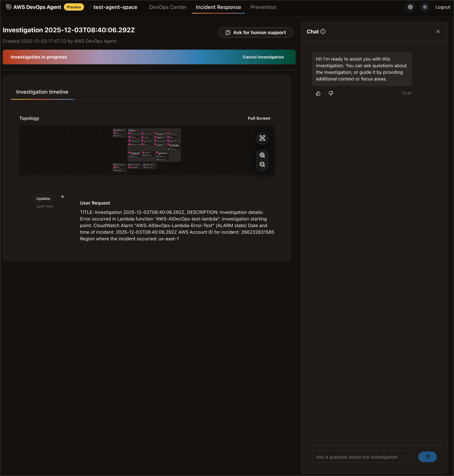Viewport: 454px width, 476px height.
Task: Zoom out of the topology view
Action: click(262, 165)
